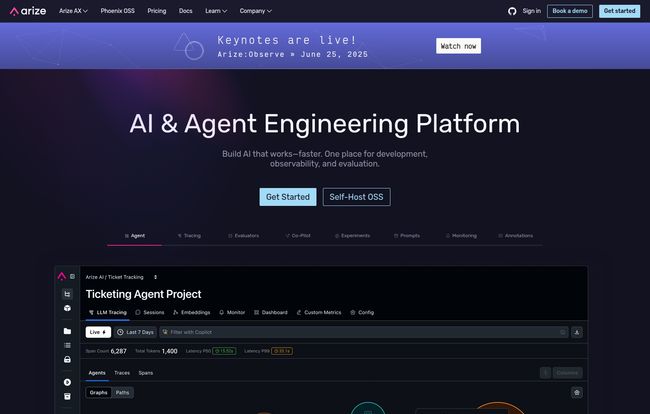Switch to the Traces sub-tab
650x414 pixels.
(122, 373)
